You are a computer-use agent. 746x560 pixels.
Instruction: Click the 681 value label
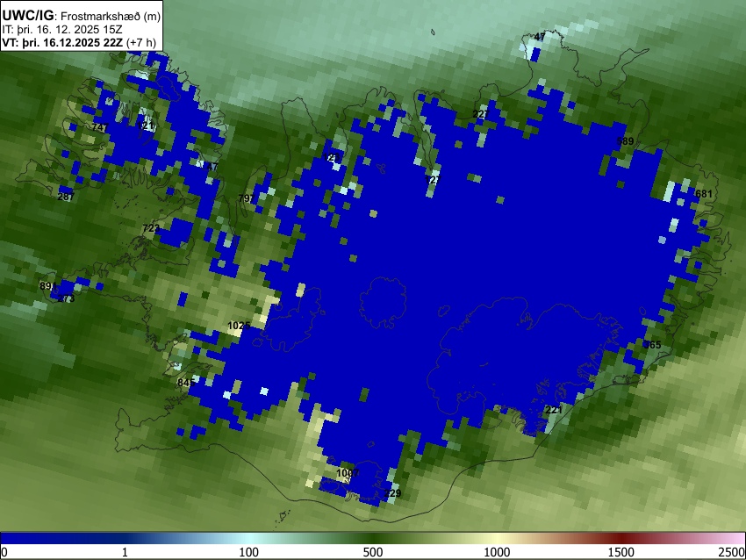(x=704, y=194)
